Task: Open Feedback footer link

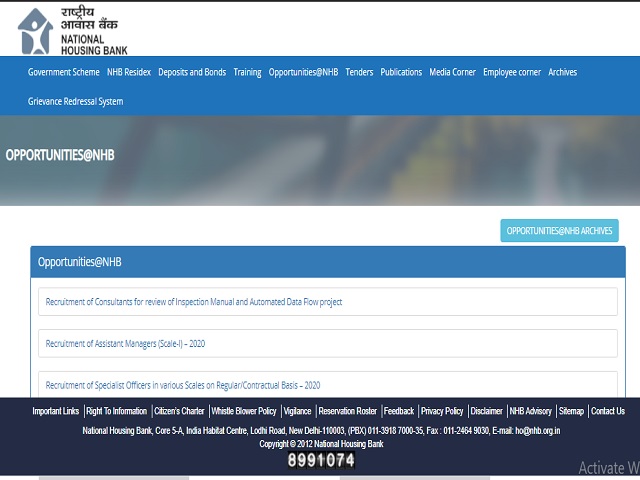Action: (x=399, y=411)
